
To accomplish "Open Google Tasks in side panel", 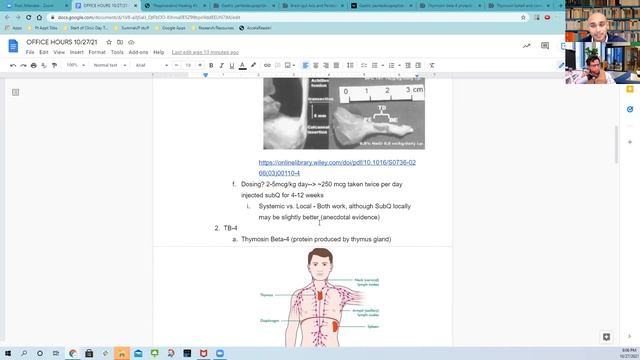I will (630, 109).
